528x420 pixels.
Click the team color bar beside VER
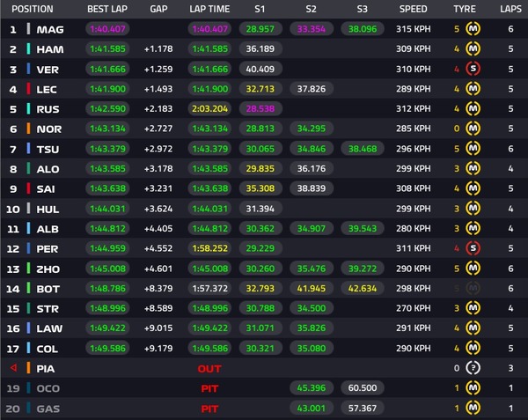click(28, 68)
